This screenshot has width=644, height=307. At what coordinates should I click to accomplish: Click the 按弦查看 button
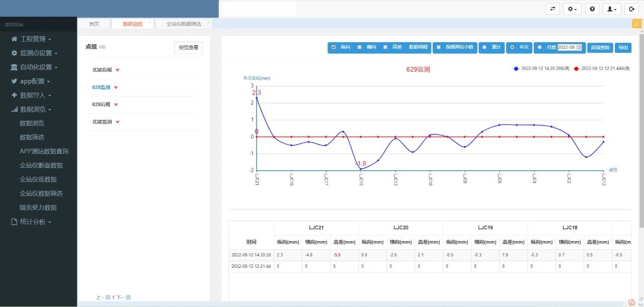click(x=188, y=48)
